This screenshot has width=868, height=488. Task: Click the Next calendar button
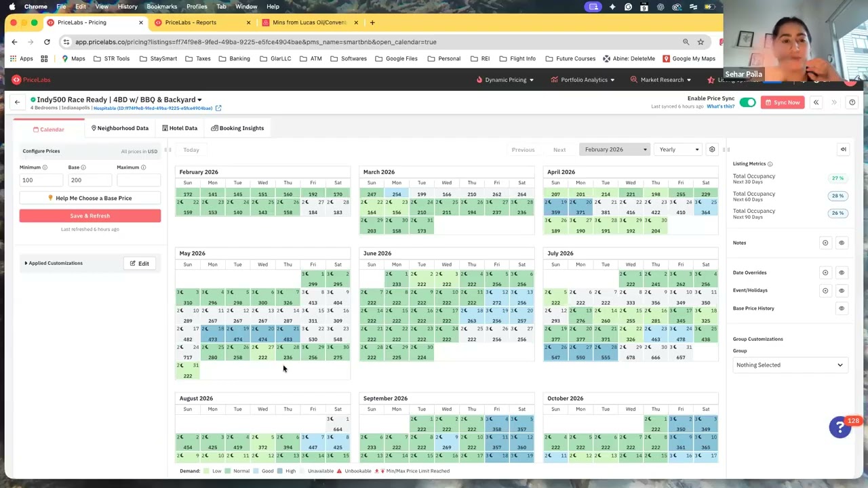click(x=559, y=150)
